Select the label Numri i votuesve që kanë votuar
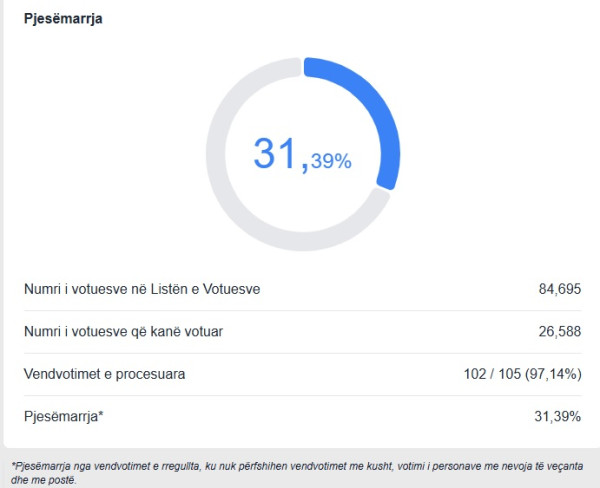 123,332
